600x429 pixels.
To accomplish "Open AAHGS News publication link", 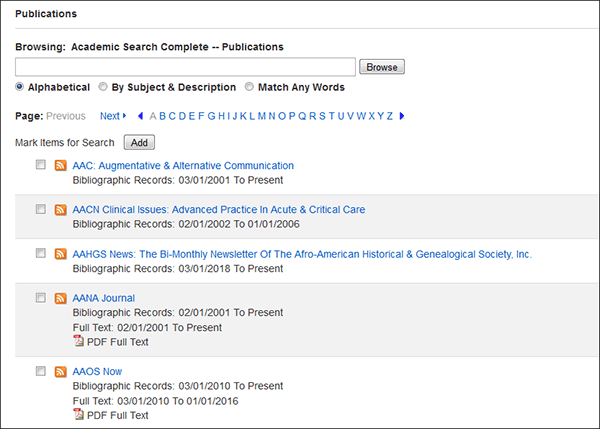I will click(302, 254).
